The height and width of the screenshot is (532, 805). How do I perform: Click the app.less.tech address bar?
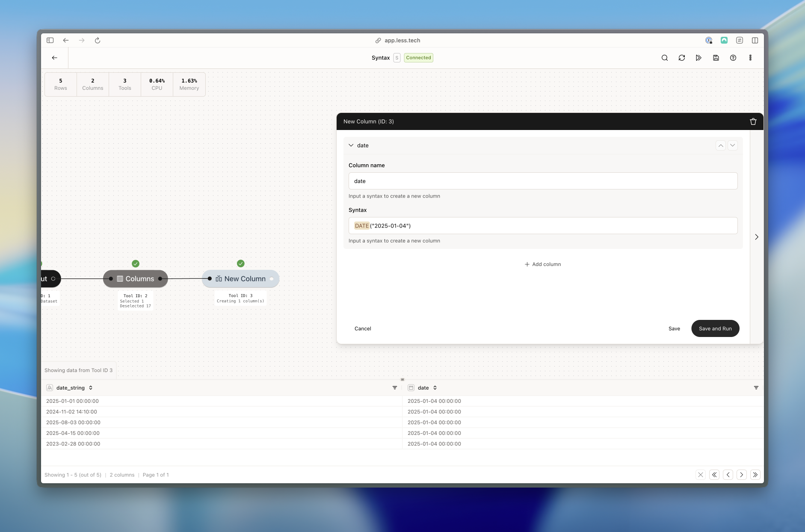coord(398,40)
